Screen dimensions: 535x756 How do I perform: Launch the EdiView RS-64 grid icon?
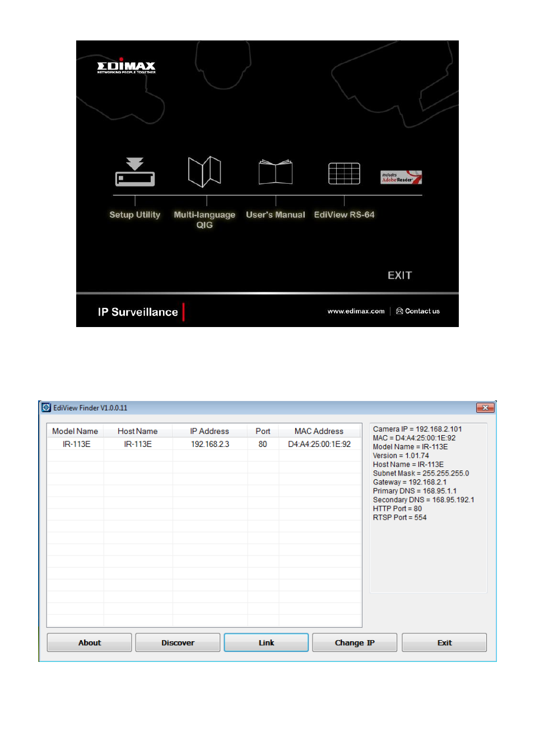(344, 174)
